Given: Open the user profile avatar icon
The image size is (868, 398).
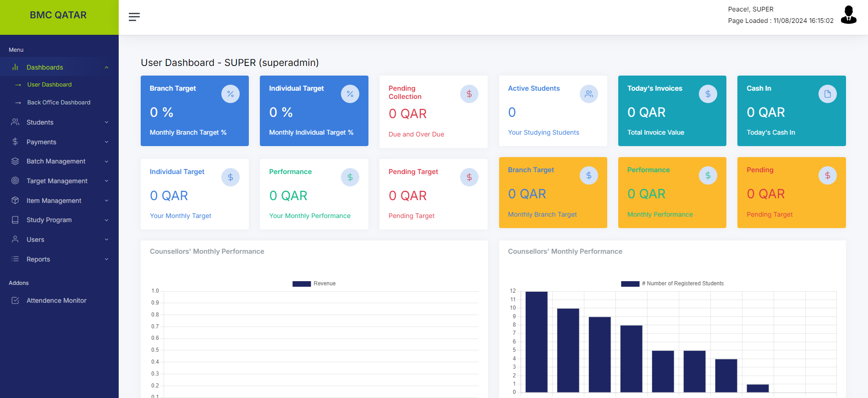Looking at the screenshot, I should pyautogui.click(x=848, y=15).
